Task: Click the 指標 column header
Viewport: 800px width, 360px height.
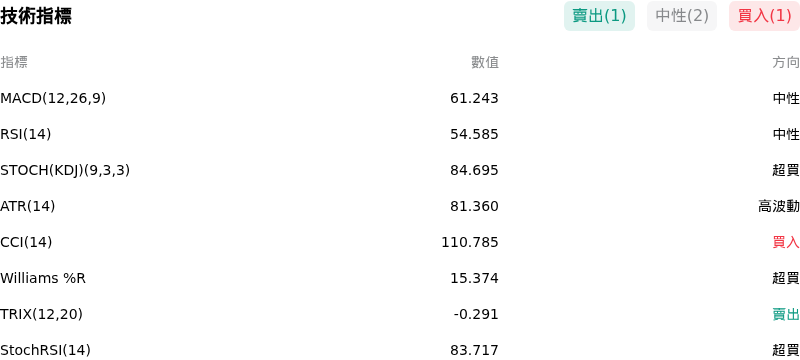Action: (14, 62)
